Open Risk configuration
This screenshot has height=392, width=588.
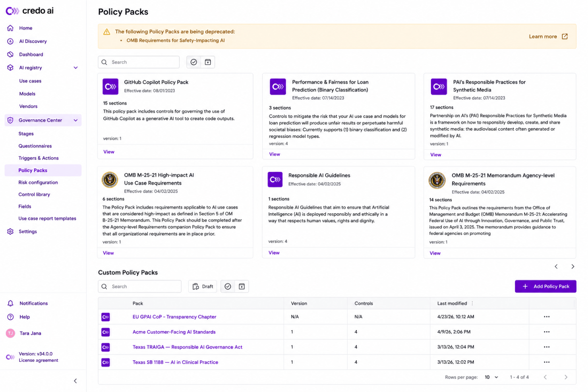click(38, 183)
